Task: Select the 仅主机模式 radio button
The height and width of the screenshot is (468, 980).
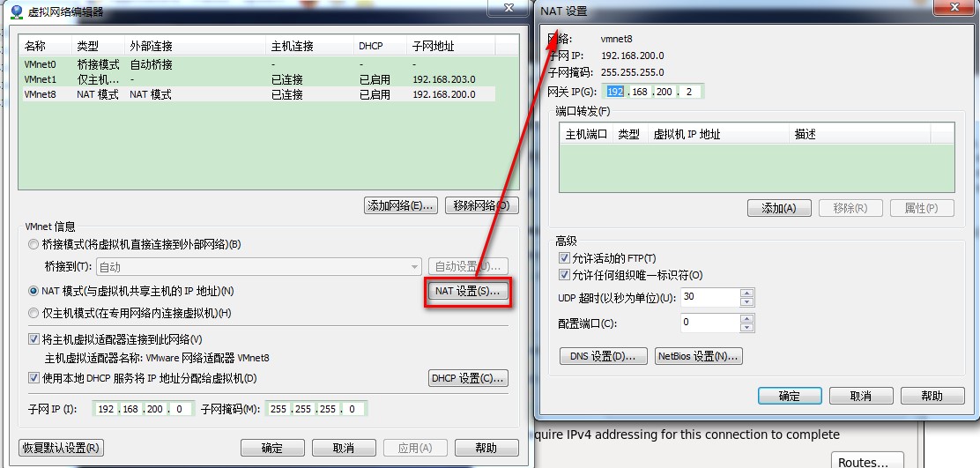Action: (33, 313)
